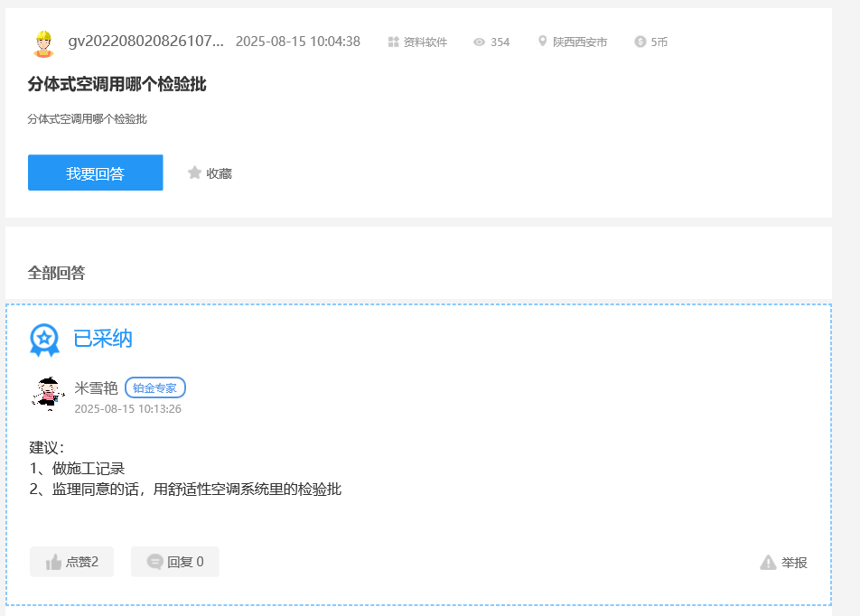Click the 建议： text line
The image size is (860, 616).
(x=47, y=448)
